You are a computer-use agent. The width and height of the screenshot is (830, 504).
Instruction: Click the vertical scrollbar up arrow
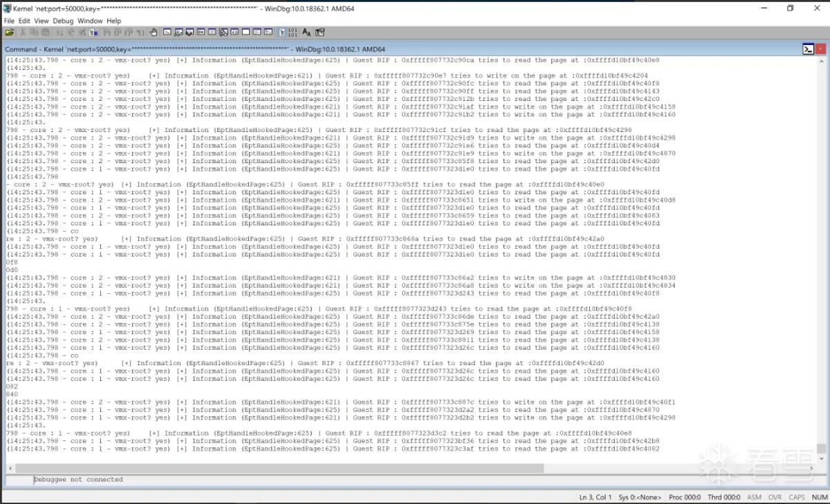821,62
